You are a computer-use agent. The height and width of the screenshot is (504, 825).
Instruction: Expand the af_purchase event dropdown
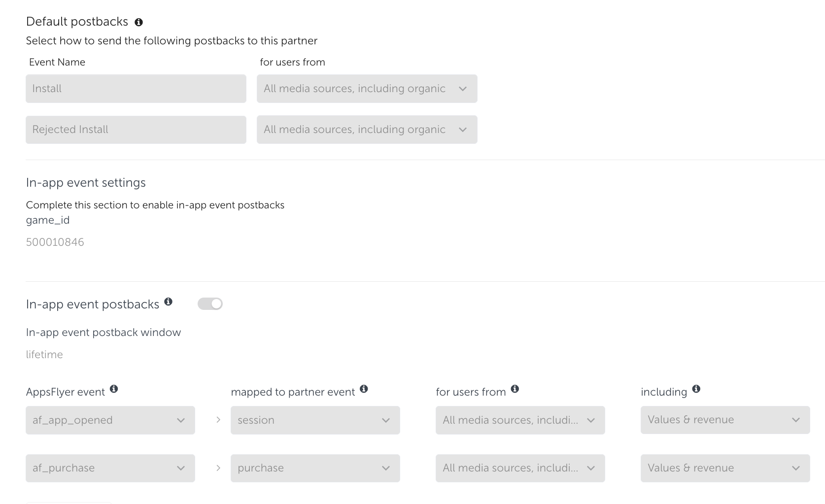pyautogui.click(x=110, y=468)
